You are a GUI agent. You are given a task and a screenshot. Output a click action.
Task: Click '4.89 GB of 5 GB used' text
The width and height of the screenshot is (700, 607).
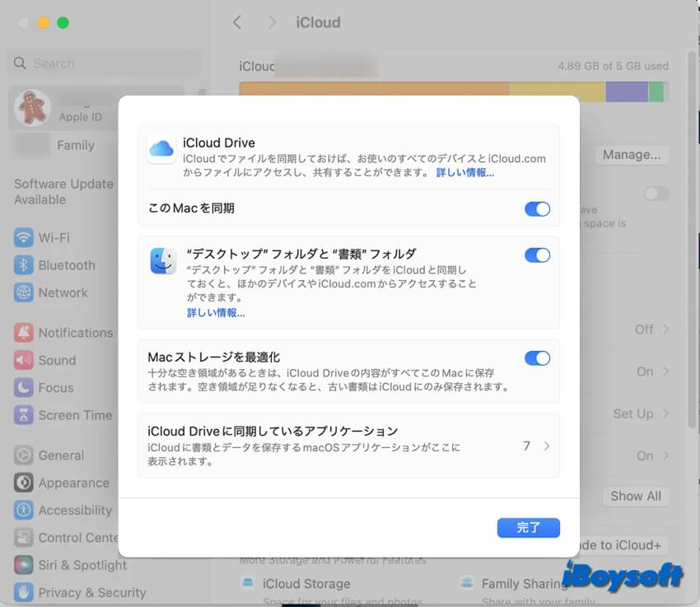click(613, 66)
